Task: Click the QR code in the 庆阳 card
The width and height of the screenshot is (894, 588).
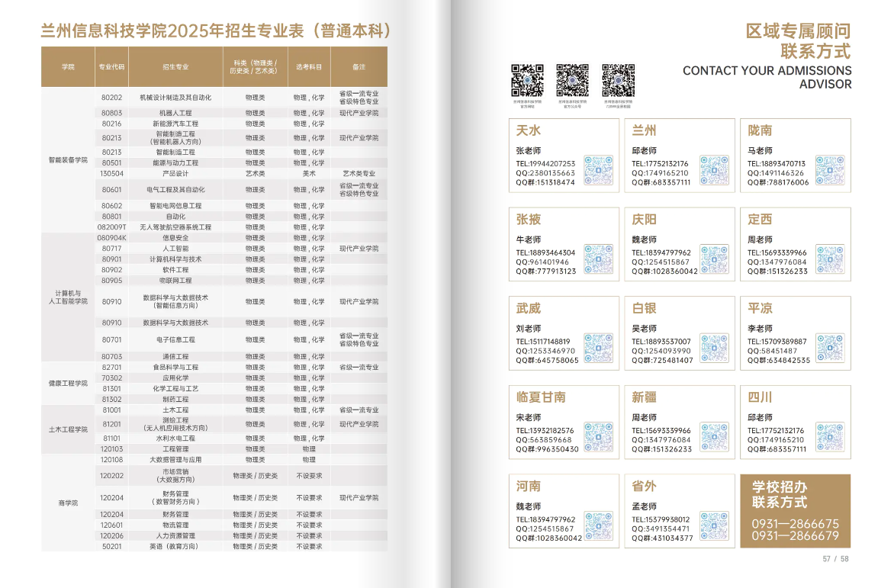Action: (x=715, y=259)
